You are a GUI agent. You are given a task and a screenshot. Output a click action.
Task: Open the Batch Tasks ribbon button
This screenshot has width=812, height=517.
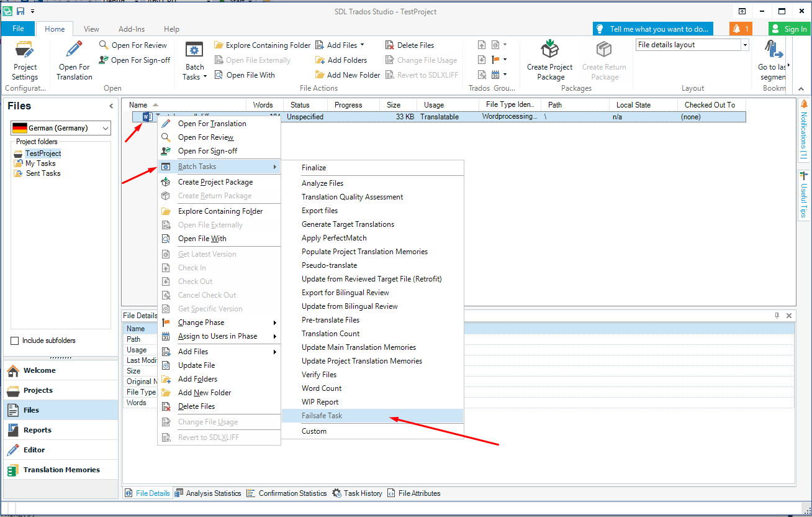click(x=195, y=60)
